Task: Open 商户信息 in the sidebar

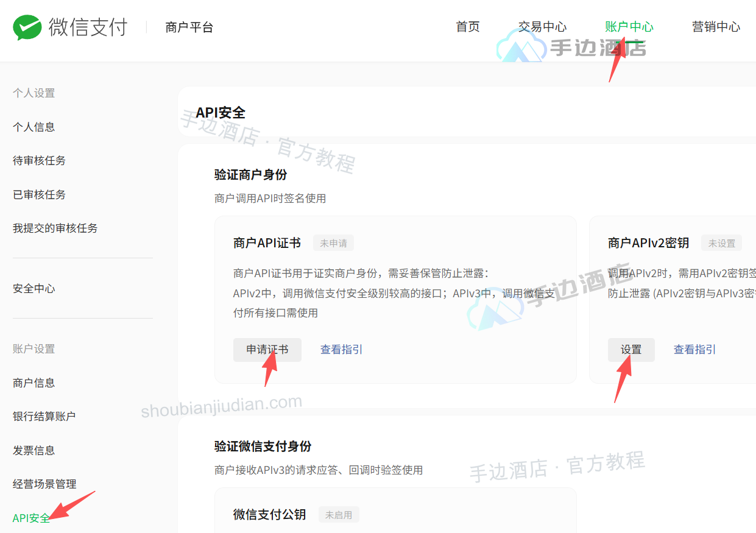Action: (x=34, y=383)
